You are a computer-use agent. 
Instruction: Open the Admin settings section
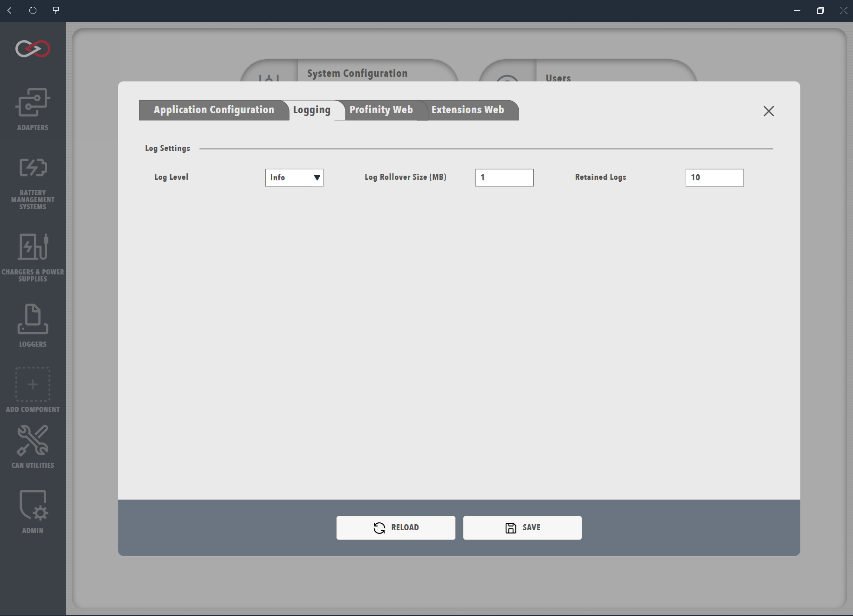(33, 512)
